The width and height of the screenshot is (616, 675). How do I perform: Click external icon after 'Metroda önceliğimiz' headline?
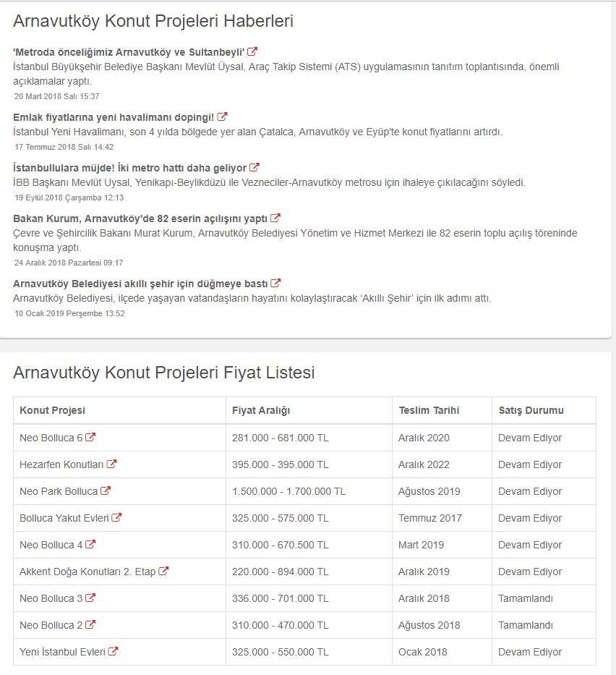(252, 51)
